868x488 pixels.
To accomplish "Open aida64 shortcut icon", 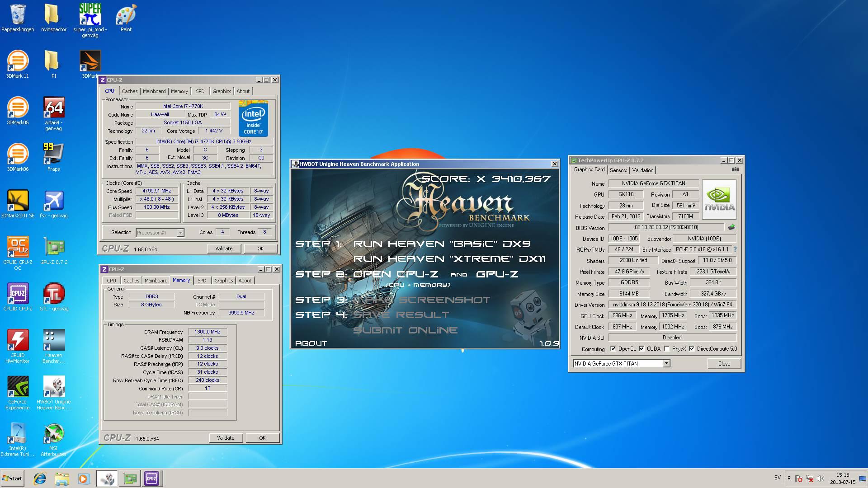I will [x=53, y=107].
